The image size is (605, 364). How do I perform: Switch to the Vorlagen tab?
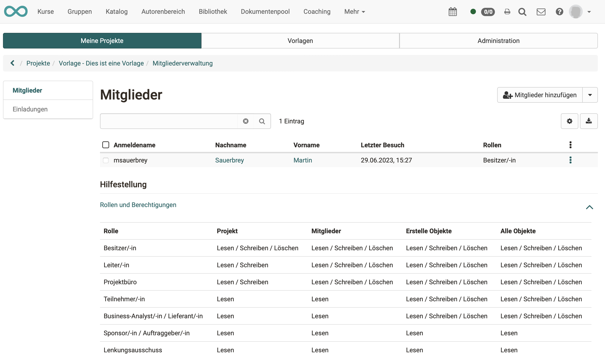click(x=300, y=40)
